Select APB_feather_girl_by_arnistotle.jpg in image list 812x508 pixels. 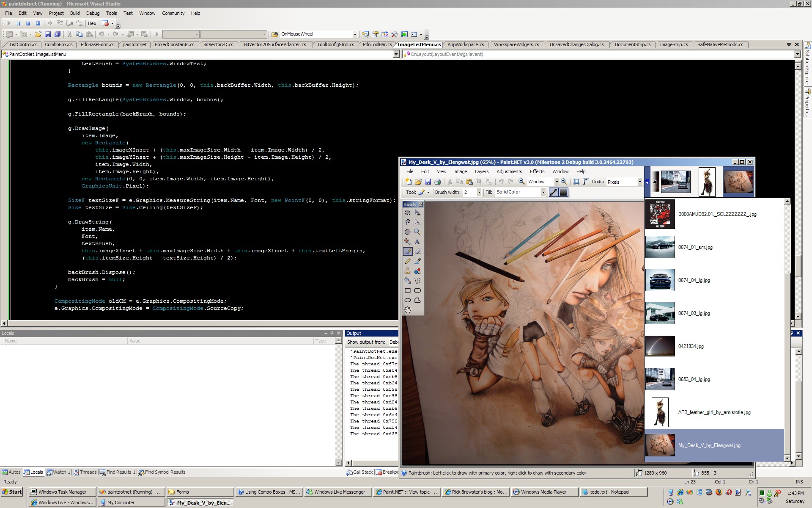(x=714, y=412)
